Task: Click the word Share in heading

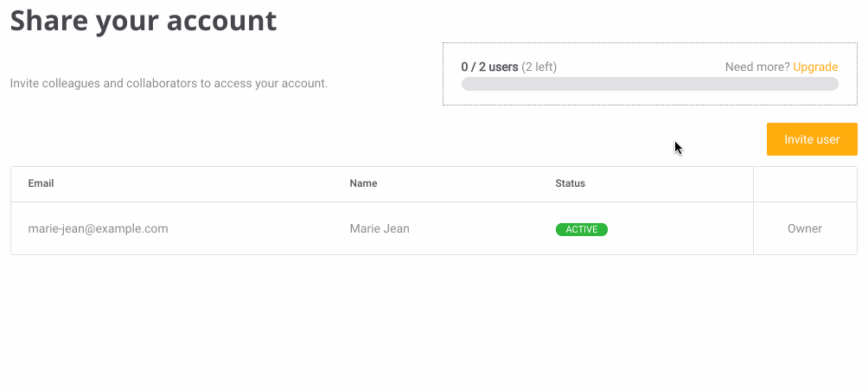Action: (x=48, y=21)
